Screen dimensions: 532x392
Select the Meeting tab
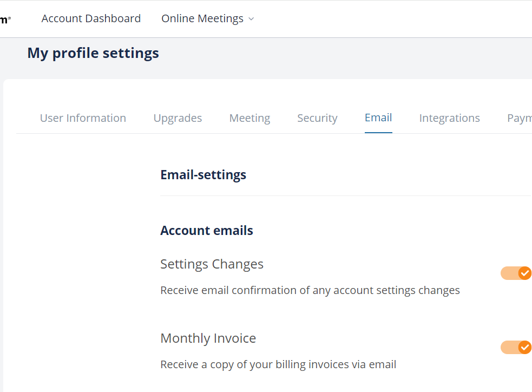click(249, 118)
